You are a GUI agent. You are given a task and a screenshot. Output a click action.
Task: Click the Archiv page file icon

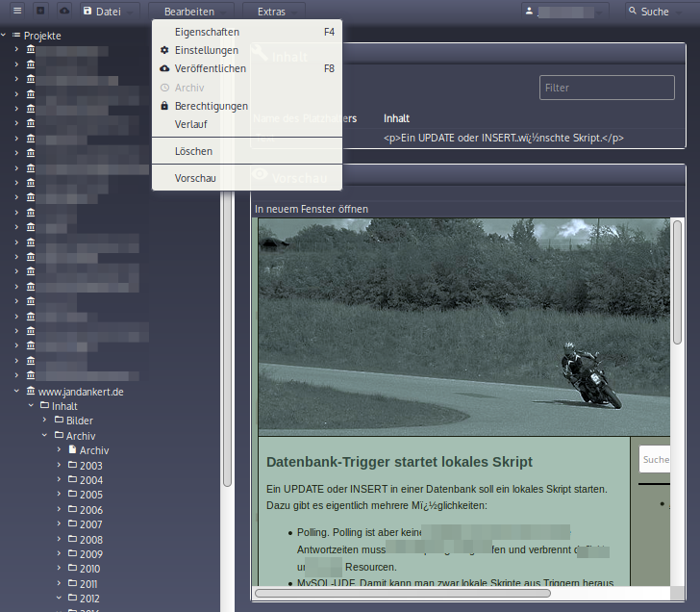[x=72, y=449]
